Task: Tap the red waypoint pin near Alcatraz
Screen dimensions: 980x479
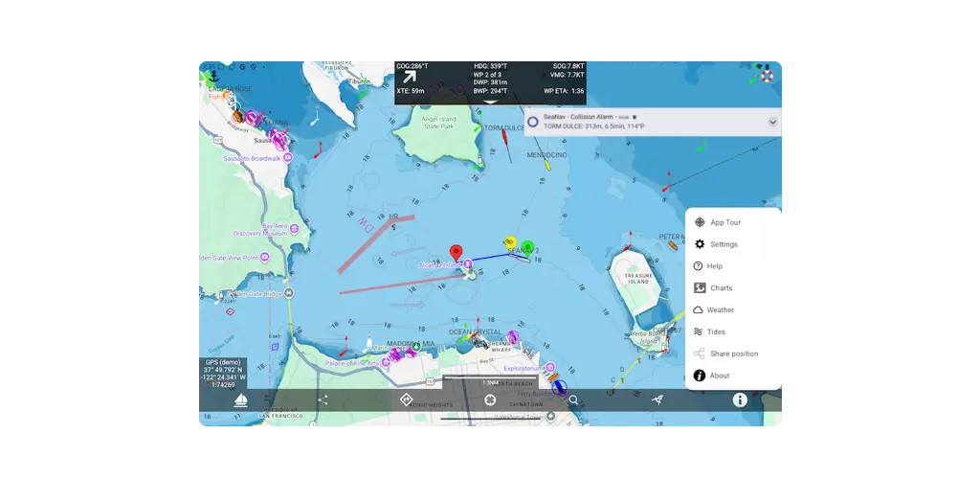Action: pyautogui.click(x=457, y=253)
